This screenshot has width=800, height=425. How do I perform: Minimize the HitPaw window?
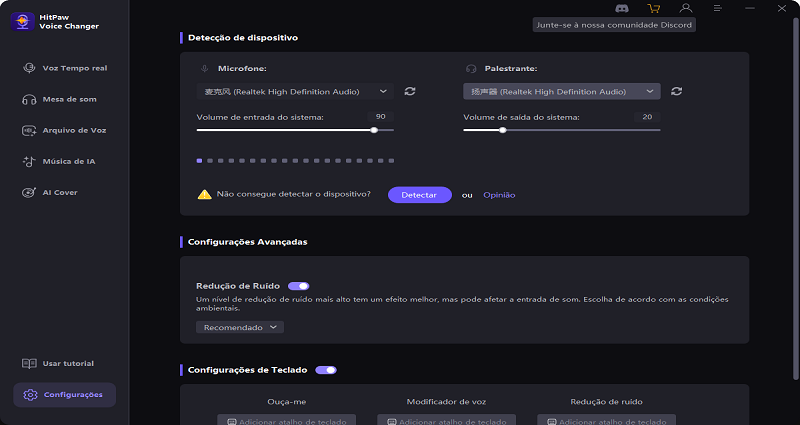click(749, 8)
